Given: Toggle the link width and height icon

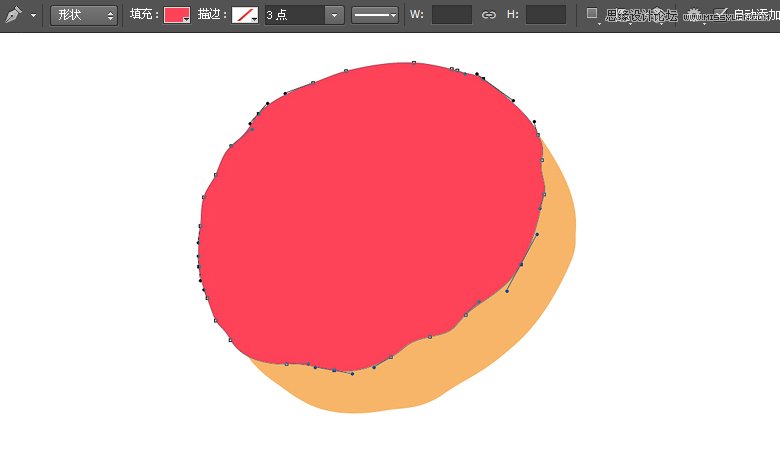Looking at the screenshot, I should point(488,15).
